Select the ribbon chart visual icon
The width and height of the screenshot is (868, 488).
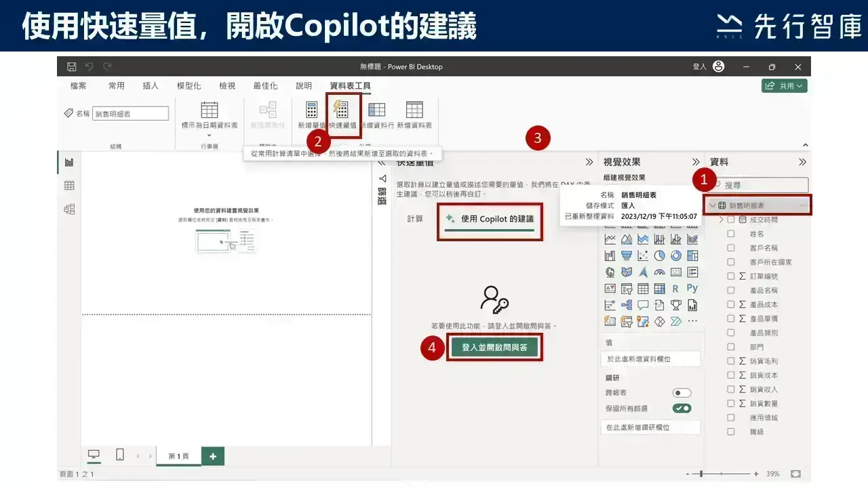(692, 239)
